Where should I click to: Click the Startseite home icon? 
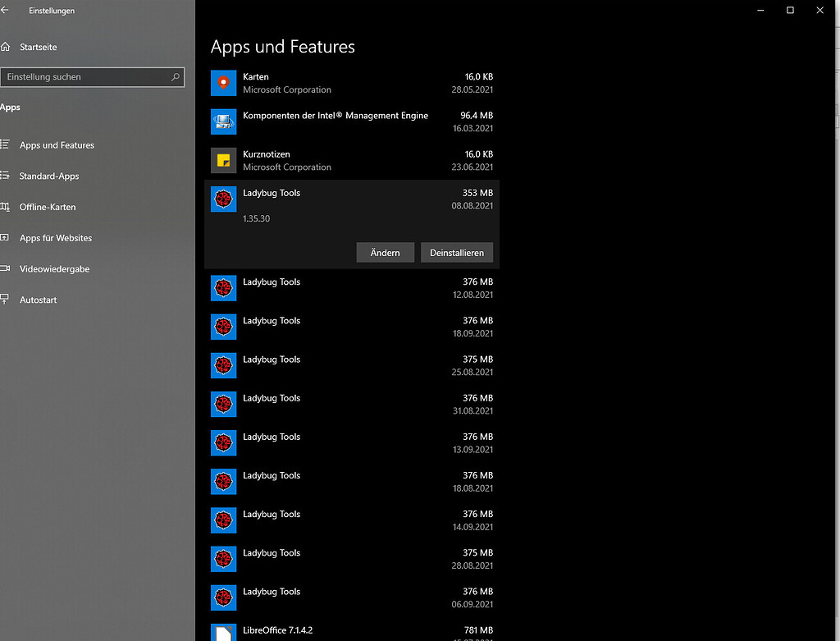(x=6, y=48)
